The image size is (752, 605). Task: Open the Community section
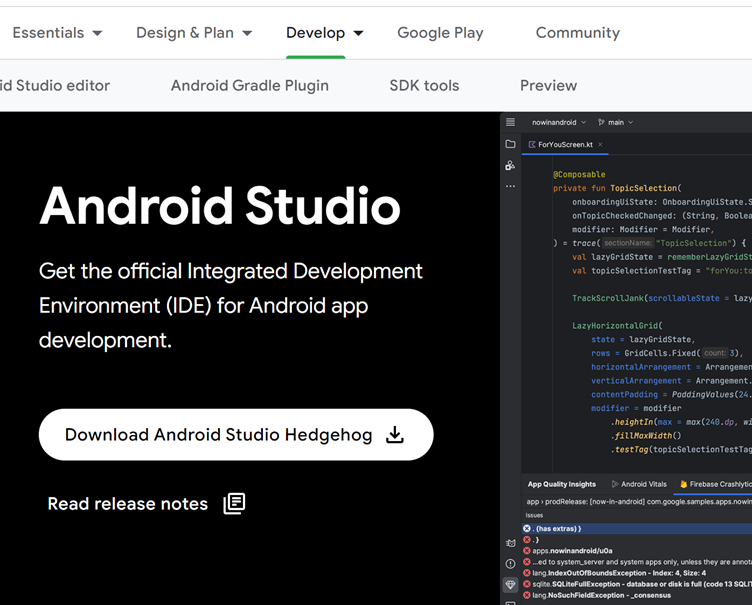tap(577, 33)
